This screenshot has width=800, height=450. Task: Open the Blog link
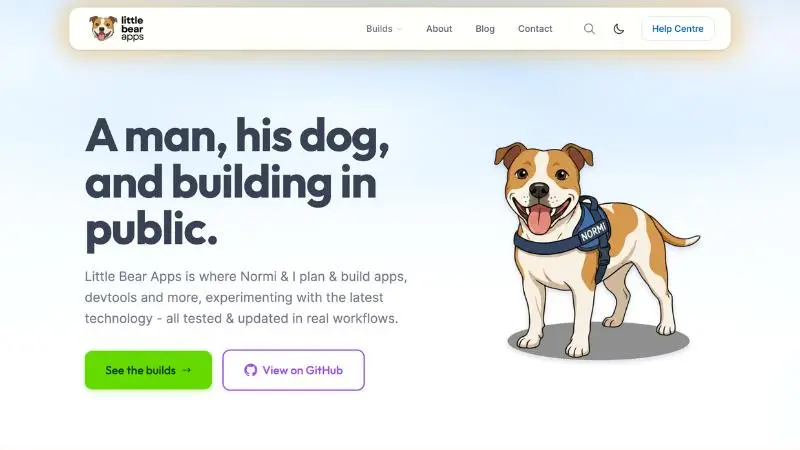coord(485,29)
